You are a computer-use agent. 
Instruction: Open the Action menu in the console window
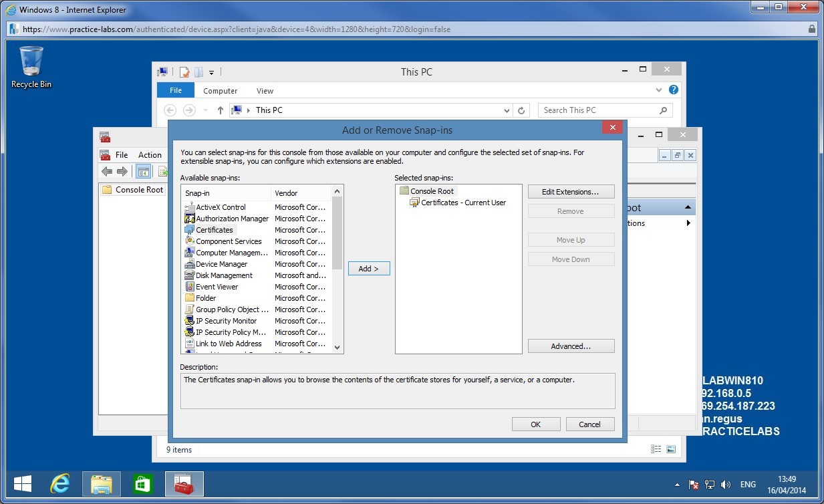click(x=149, y=154)
